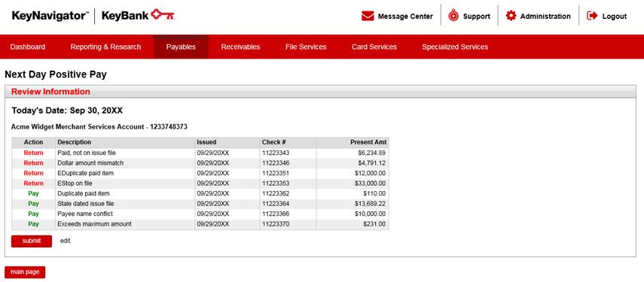Viewport: 644px width, 282px height.
Task: Click check number 11223366
Action: 276,214
